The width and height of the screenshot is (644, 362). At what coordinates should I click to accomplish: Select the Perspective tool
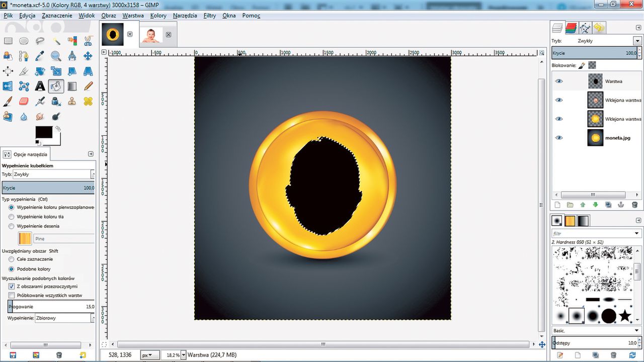[88, 71]
